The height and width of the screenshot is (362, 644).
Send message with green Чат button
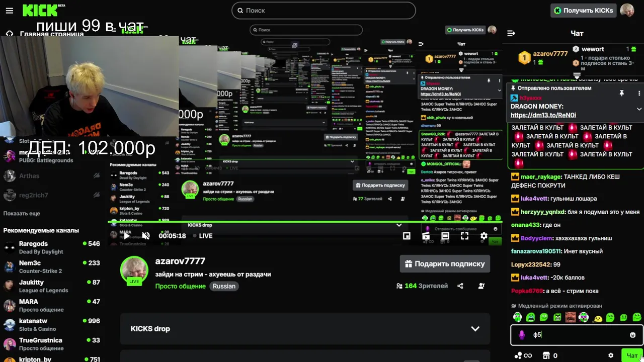tap(632, 355)
